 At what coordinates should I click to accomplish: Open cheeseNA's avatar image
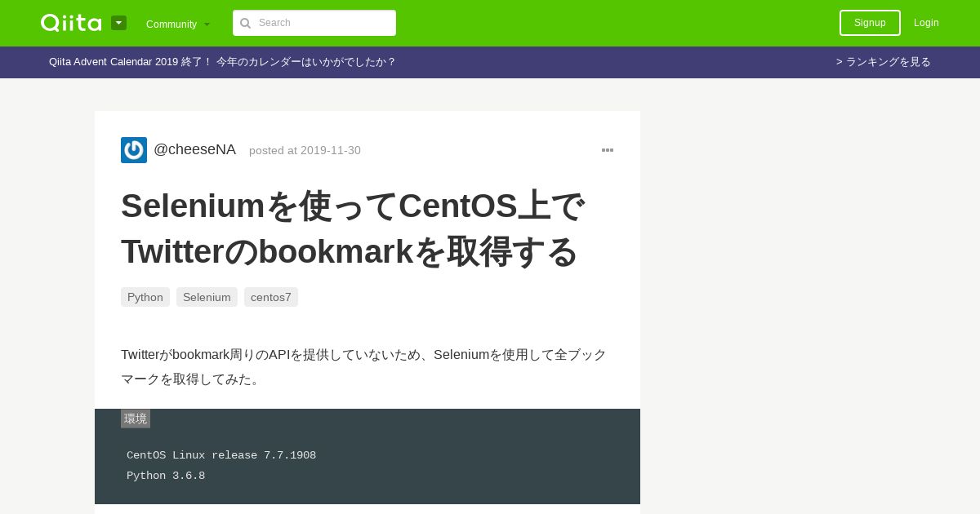(134, 150)
